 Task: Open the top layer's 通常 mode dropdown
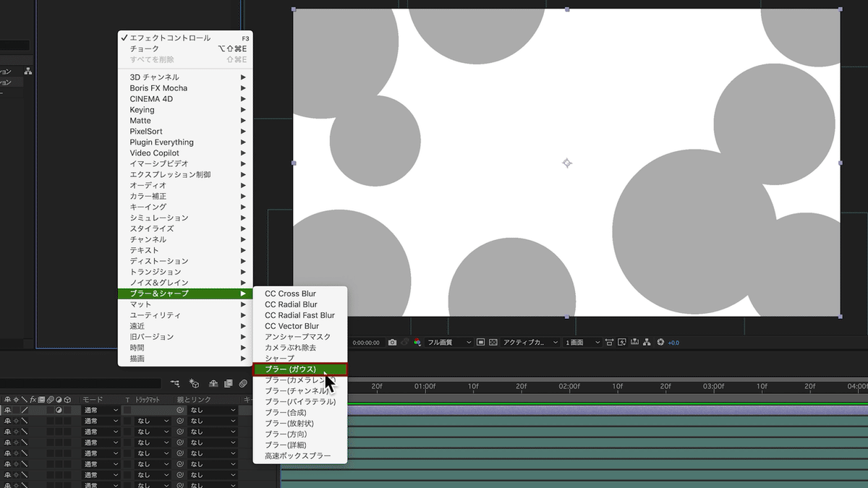[101, 410]
